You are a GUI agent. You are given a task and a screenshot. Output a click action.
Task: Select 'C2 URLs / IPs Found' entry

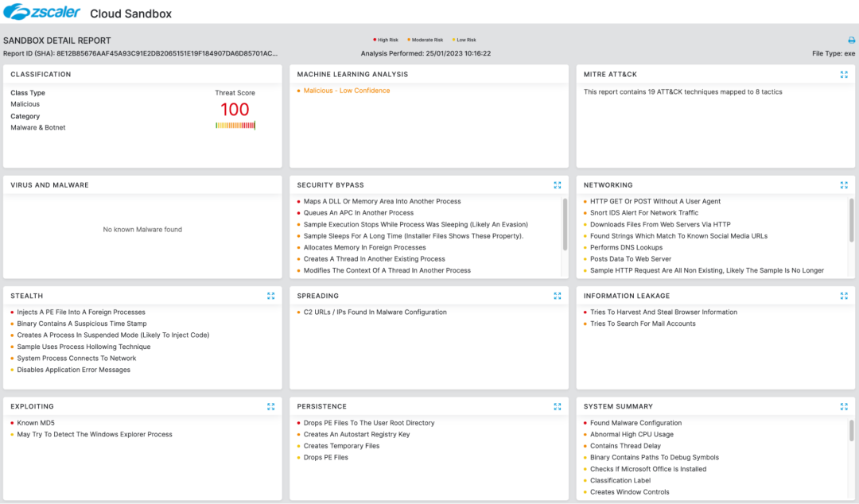pyautogui.click(x=375, y=312)
